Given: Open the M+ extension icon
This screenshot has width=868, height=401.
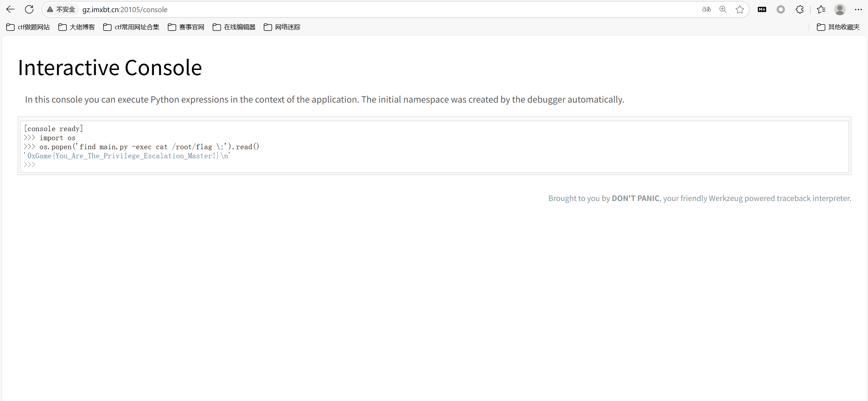Looking at the screenshot, I should point(762,9).
